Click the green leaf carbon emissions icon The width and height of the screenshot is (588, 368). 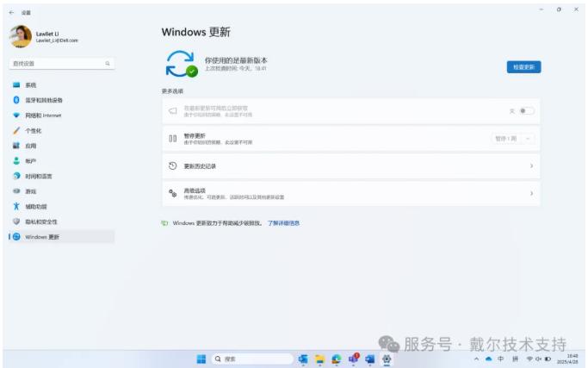pos(164,223)
